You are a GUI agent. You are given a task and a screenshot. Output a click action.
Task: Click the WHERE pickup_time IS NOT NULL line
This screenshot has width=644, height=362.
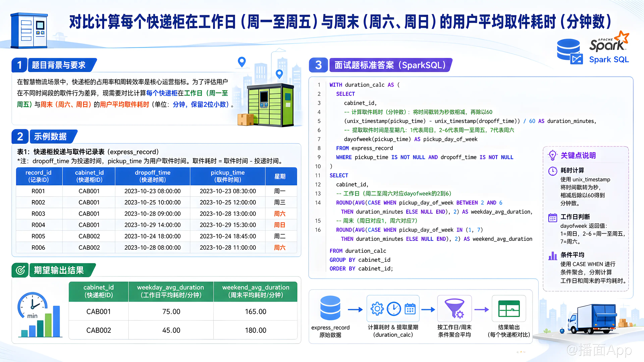click(424, 157)
